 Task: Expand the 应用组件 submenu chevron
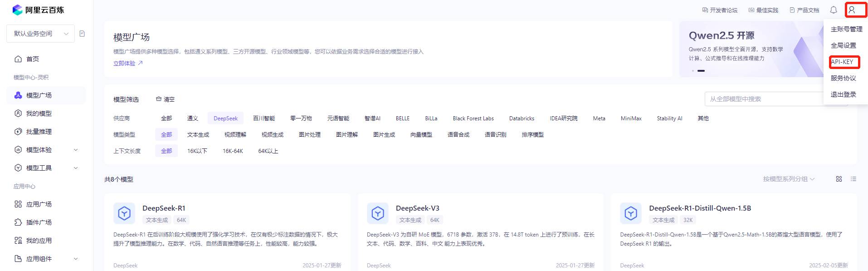point(76,259)
